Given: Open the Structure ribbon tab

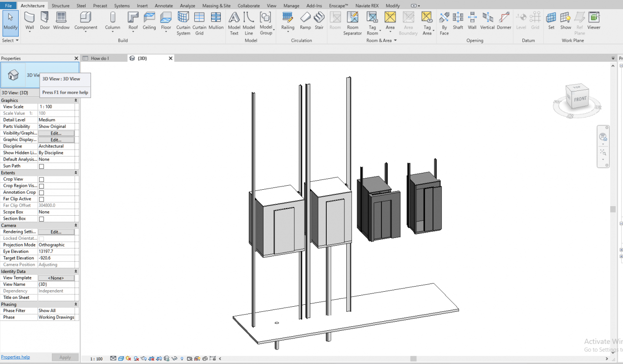Looking at the screenshot, I should click(61, 6).
